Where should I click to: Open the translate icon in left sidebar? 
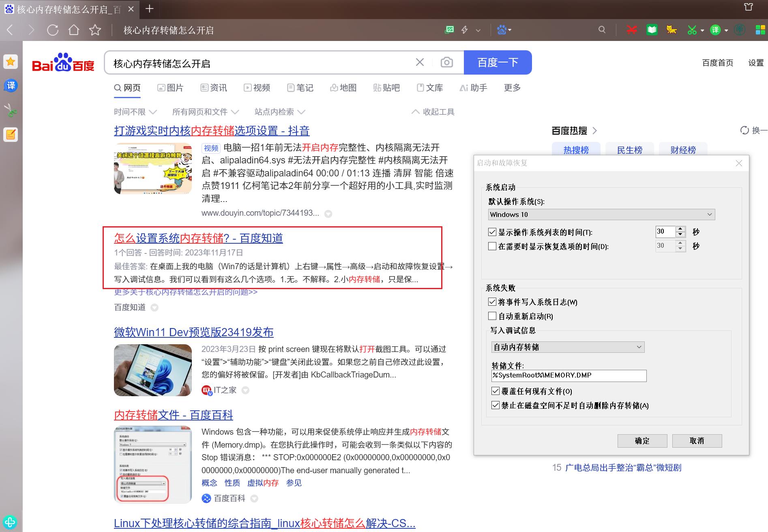[x=11, y=86]
